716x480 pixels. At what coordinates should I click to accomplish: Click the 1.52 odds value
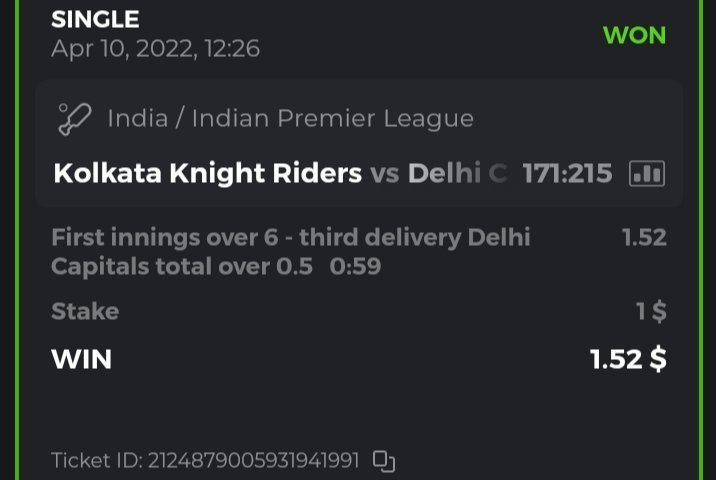coord(643,237)
